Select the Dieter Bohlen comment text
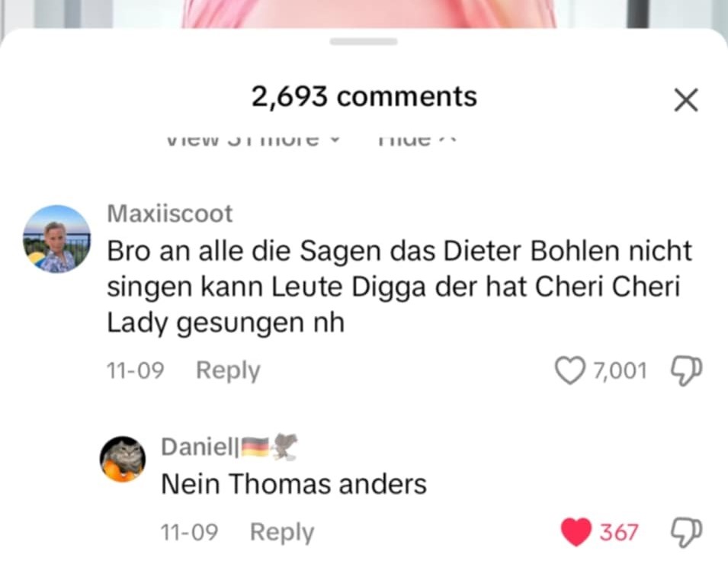 [x=399, y=287]
